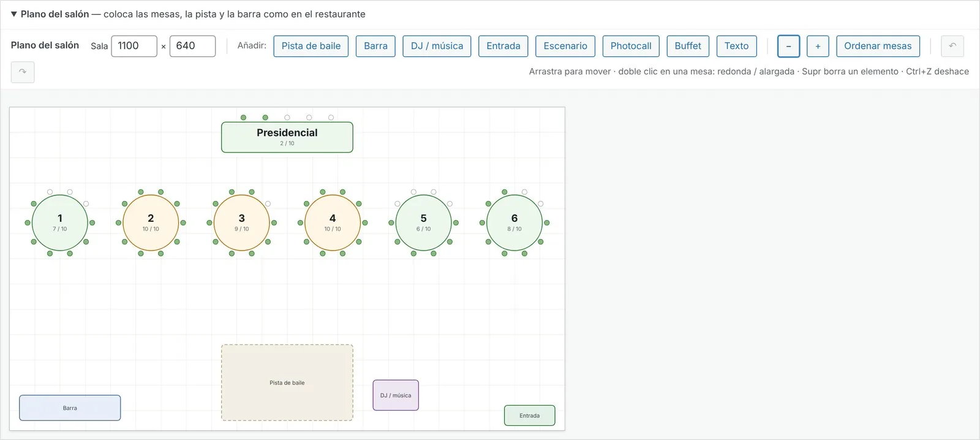Image resolution: width=980 pixels, height=440 pixels.
Task: Select the Presidencial table
Action: [287, 137]
